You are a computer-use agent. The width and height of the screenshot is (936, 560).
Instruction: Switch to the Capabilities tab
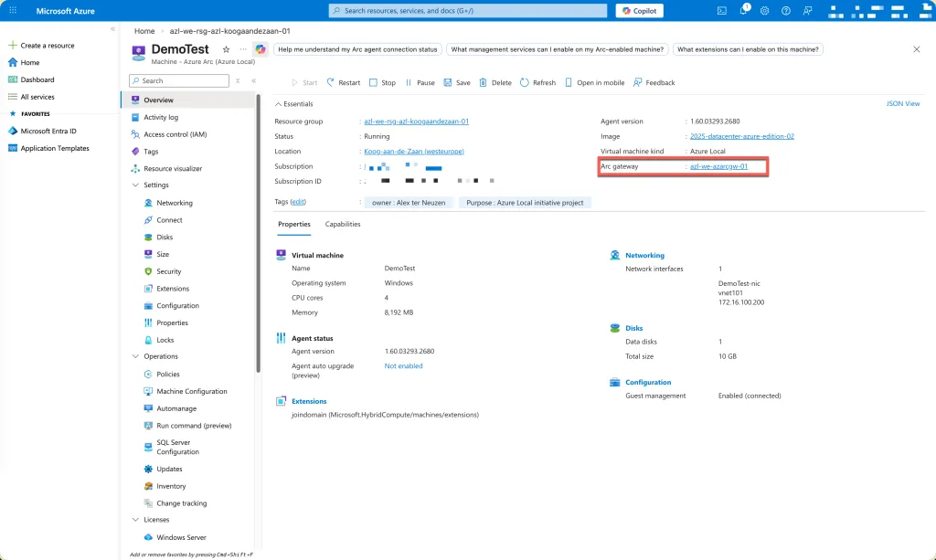tap(343, 224)
